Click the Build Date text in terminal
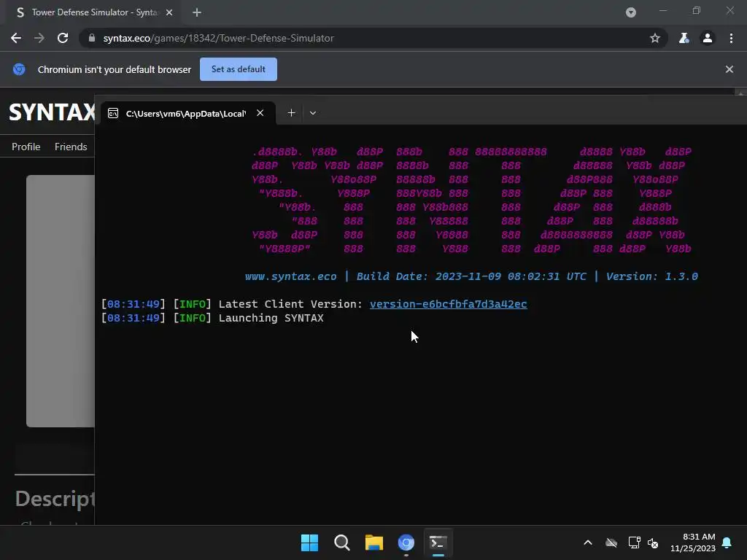 471,276
